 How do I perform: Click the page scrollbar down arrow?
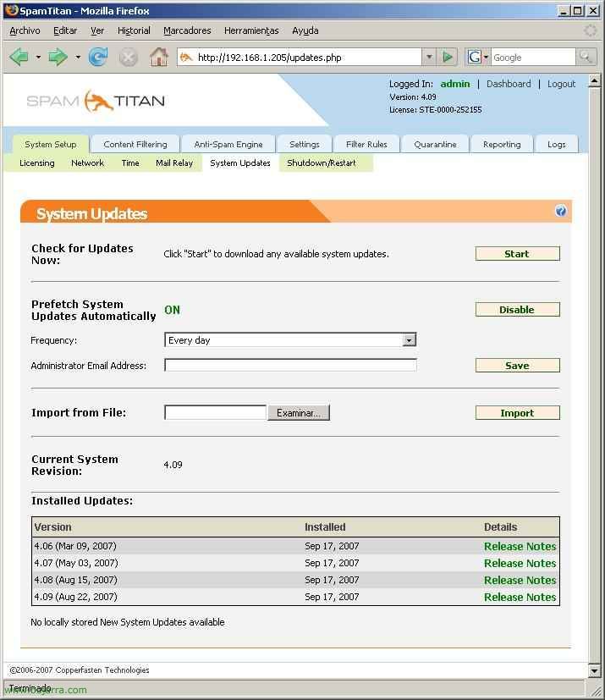(x=594, y=670)
